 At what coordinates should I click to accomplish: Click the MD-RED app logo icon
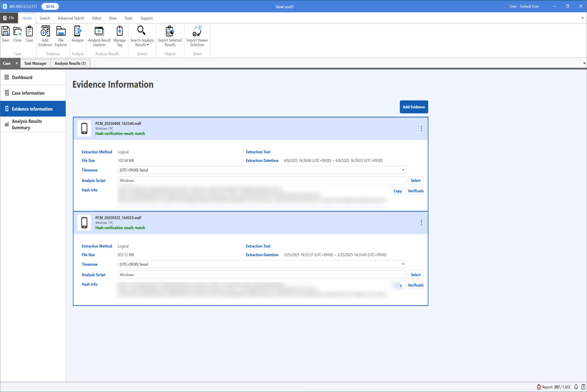tap(5, 7)
